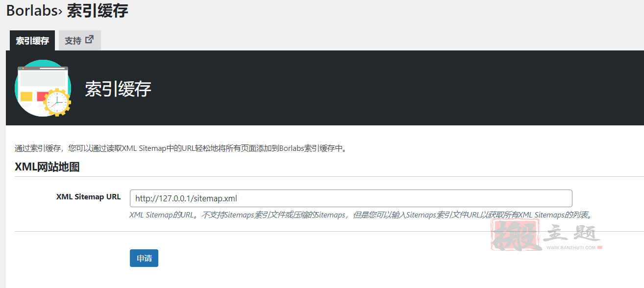The height and width of the screenshot is (288, 644).
Task: Click the XML网站地图 section heading
Action: pyautogui.click(x=47, y=167)
